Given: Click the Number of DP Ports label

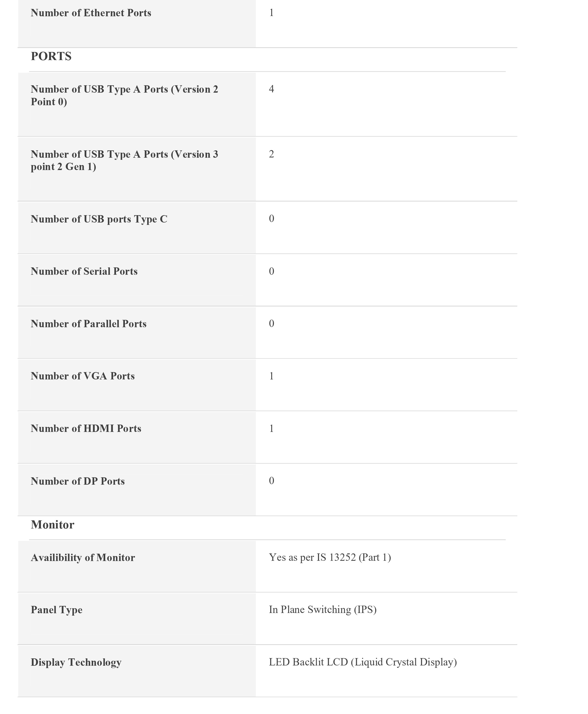Looking at the screenshot, I should tap(78, 481).
